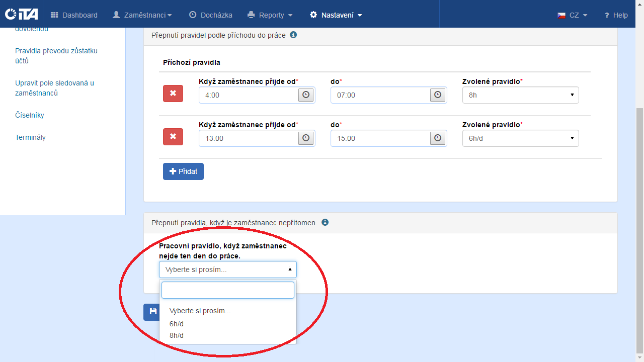Collapse the 'Vyberte si prosím...' select box

228,269
